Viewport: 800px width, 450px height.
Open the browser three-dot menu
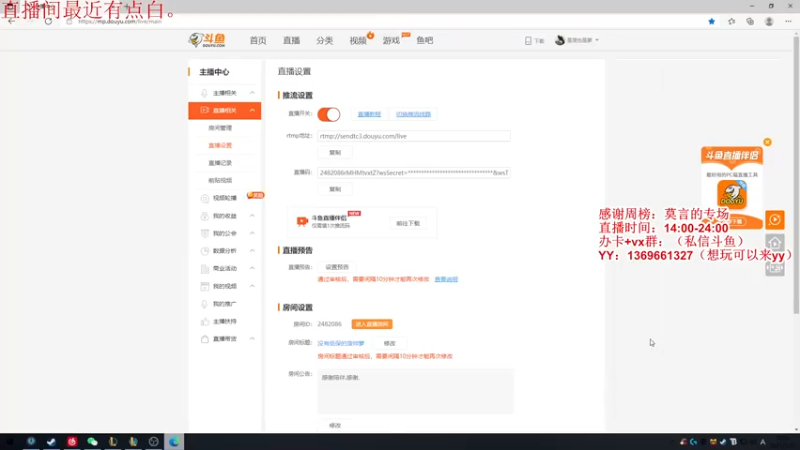[x=788, y=21]
